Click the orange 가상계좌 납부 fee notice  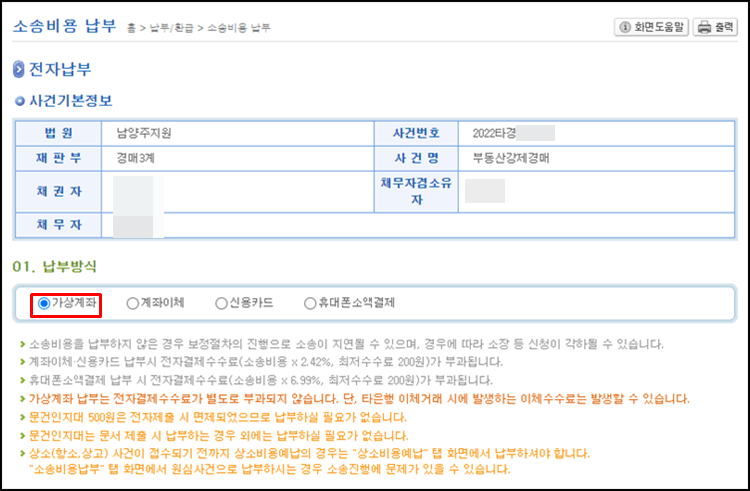[359, 399]
